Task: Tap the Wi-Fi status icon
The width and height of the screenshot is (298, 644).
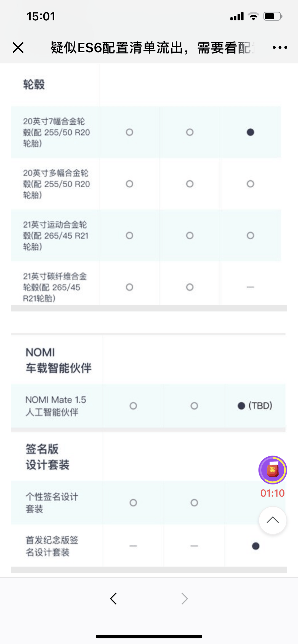Action: pyautogui.click(x=253, y=16)
